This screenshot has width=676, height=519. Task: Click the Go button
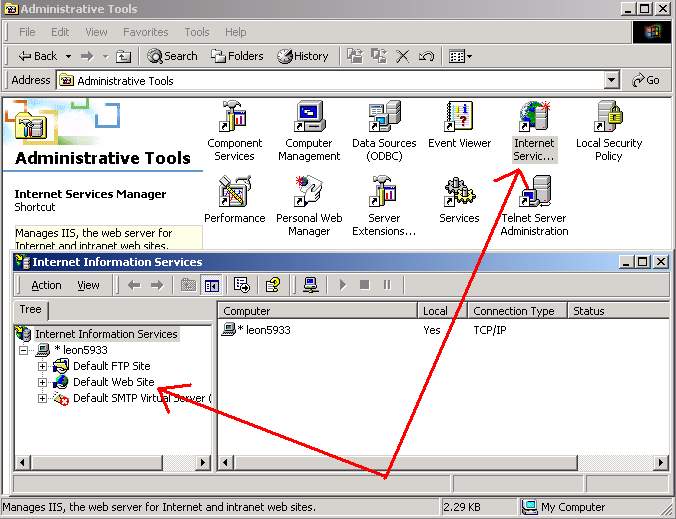[x=646, y=80]
